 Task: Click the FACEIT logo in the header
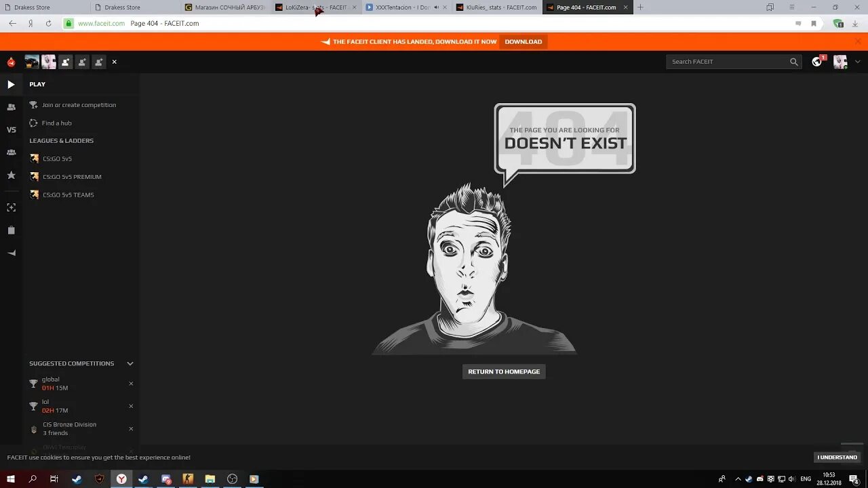coord(11,62)
